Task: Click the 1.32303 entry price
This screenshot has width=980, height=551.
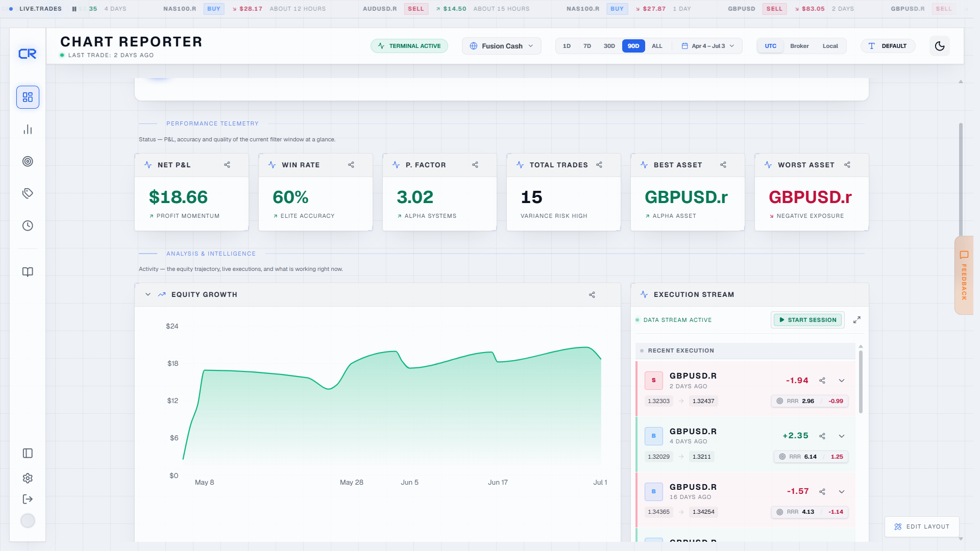Action: [x=658, y=401]
